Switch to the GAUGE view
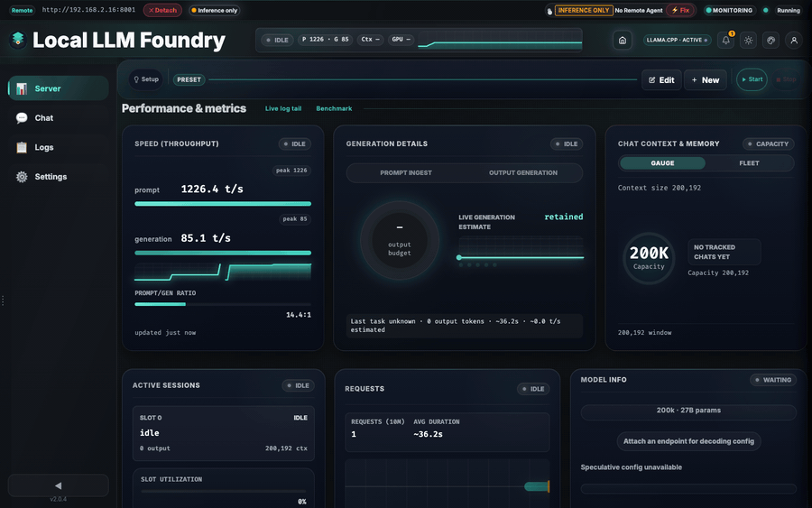Image resolution: width=812 pixels, height=508 pixels. tap(662, 163)
